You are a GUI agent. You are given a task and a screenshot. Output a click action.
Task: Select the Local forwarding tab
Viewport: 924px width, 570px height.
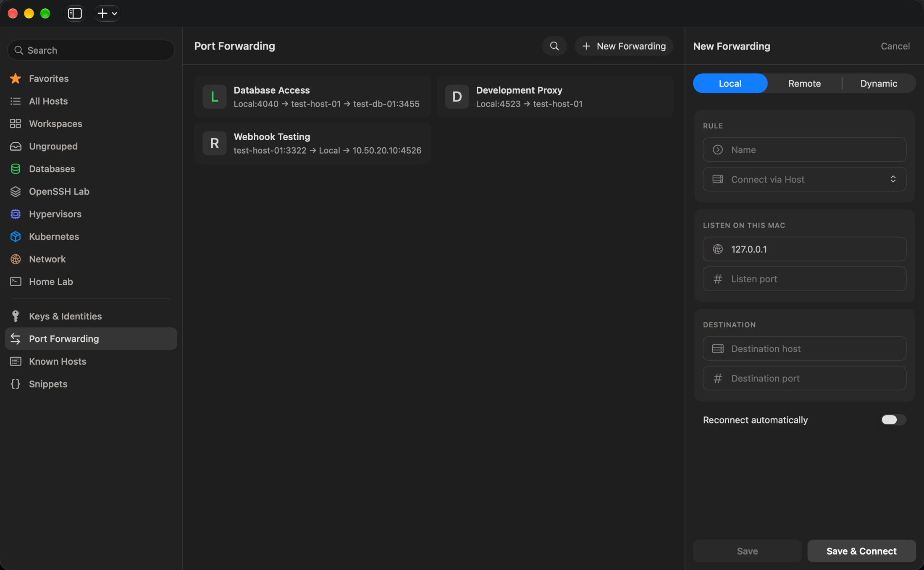click(730, 83)
